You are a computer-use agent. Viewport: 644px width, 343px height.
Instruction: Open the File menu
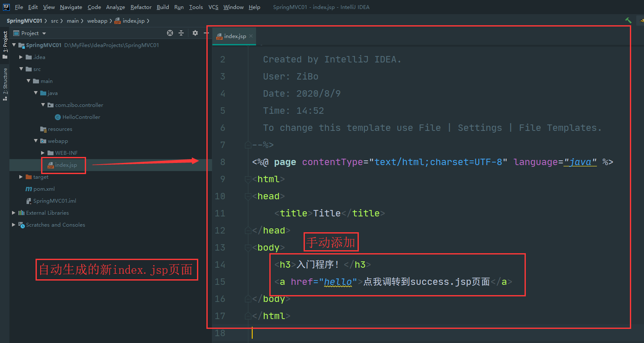pyautogui.click(x=19, y=7)
